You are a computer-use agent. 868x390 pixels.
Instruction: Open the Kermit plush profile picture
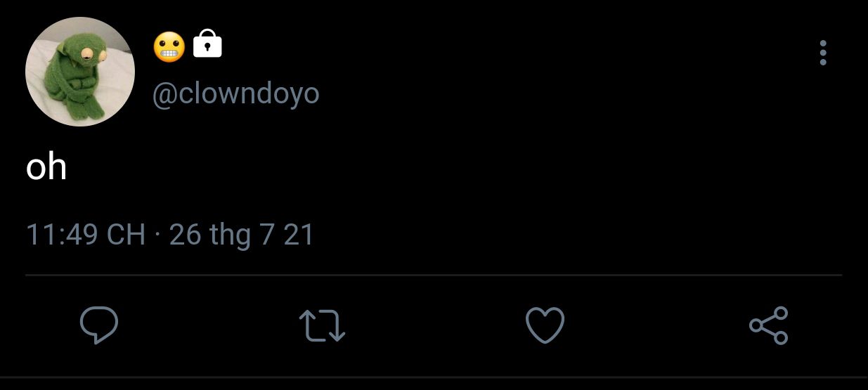click(80, 72)
